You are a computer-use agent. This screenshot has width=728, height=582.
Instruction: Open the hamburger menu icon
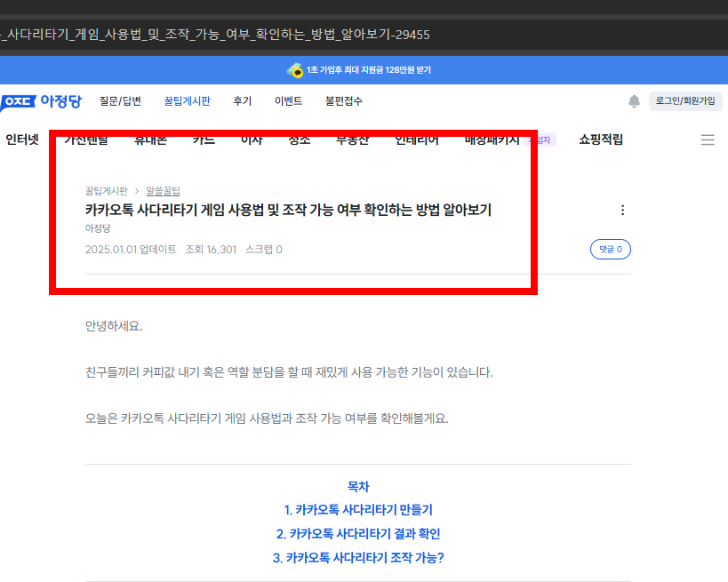(708, 139)
